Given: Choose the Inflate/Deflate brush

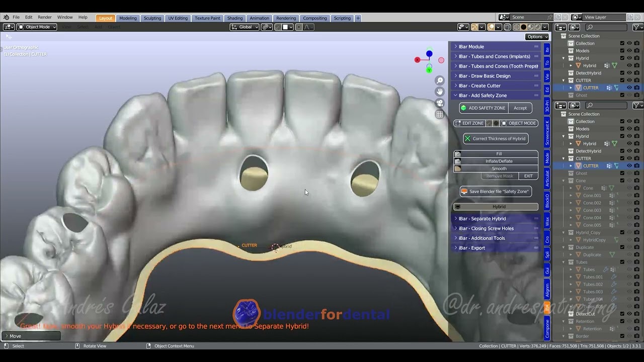Looking at the screenshot, I should click(496, 161).
